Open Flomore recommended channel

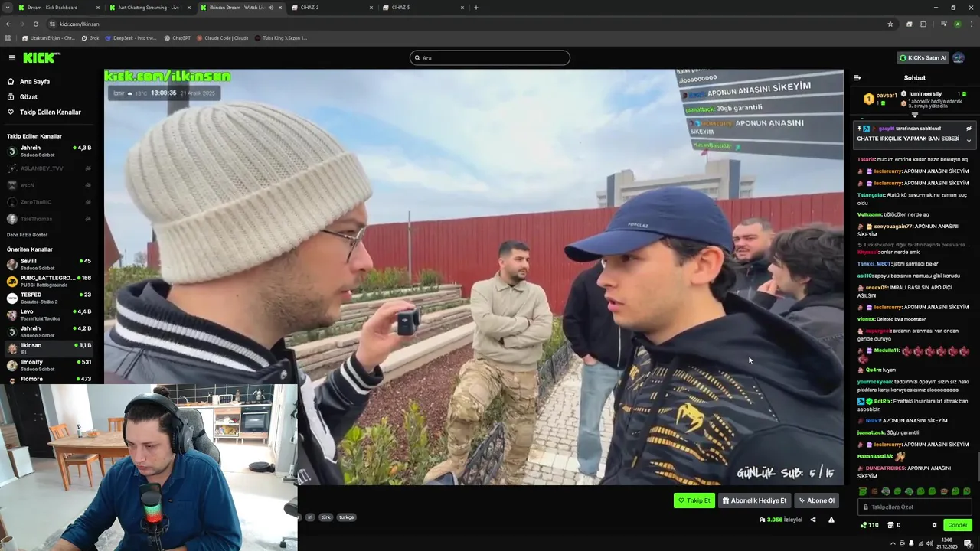pyautogui.click(x=49, y=379)
